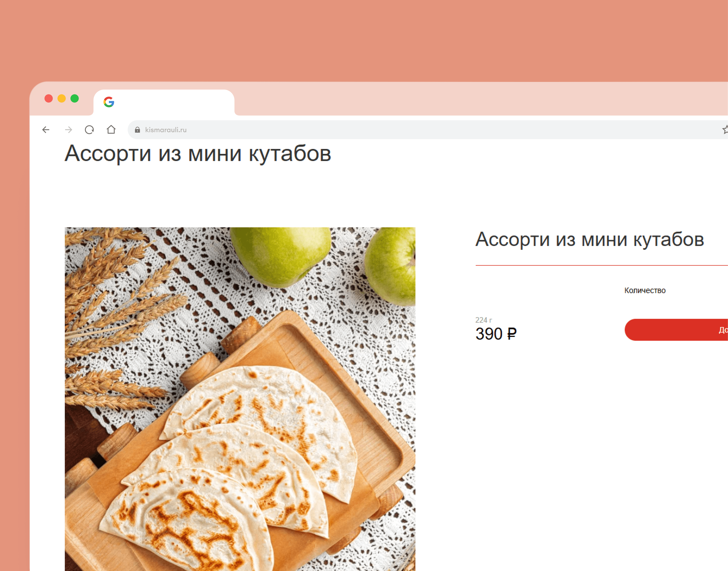This screenshot has height=571, width=728.
Task: View site security via the padlock icon
Action: tap(137, 130)
